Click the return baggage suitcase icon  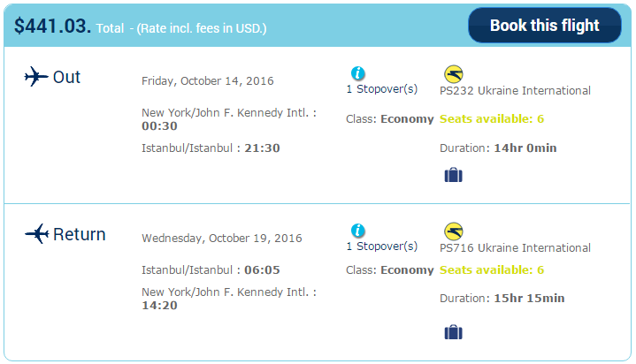pos(454,332)
